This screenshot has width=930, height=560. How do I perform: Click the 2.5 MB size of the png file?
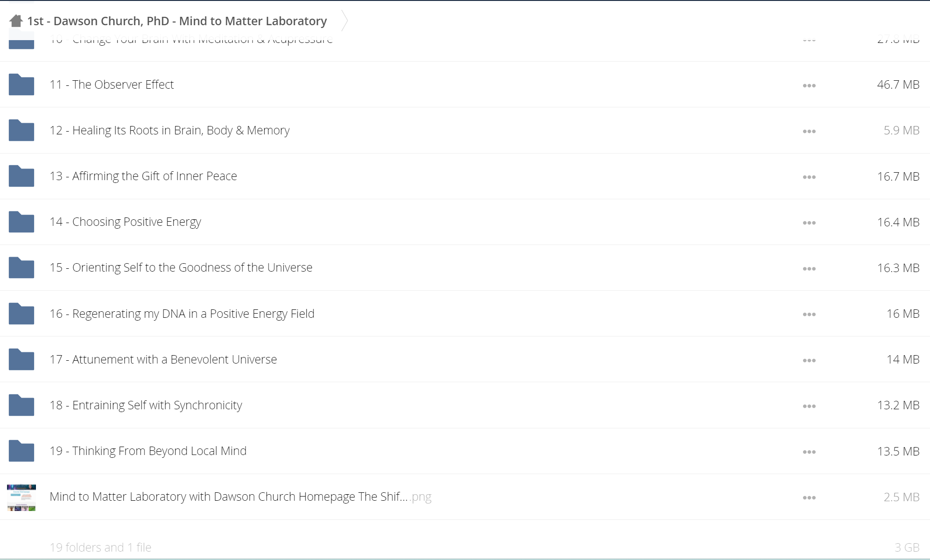[x=902, y=497]
